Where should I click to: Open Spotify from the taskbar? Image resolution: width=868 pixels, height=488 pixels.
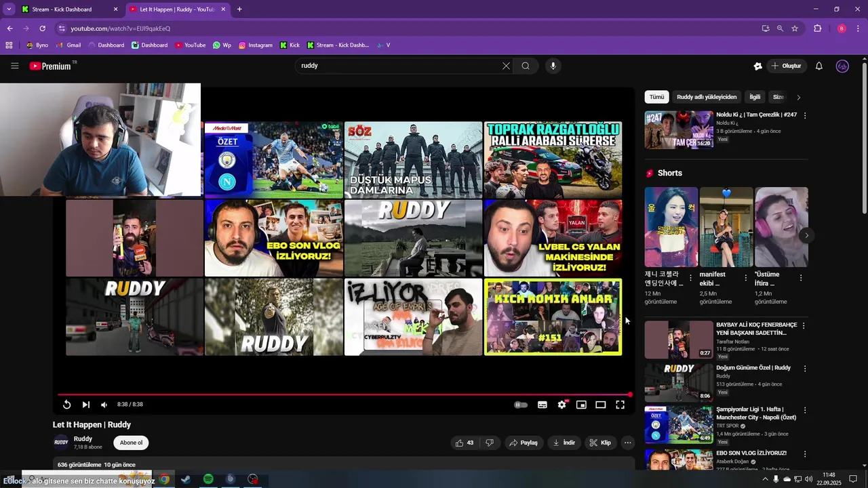pyautogui.click(x=208, y=479)
